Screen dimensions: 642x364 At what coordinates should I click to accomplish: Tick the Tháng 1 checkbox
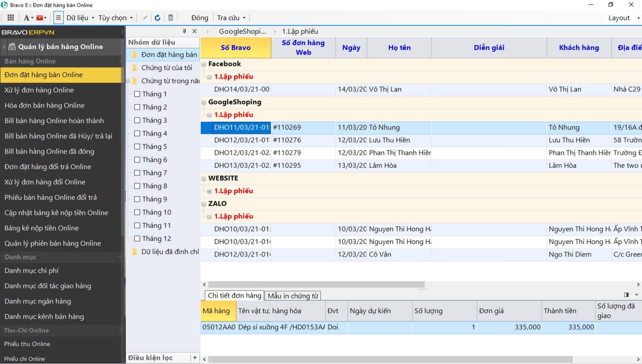(x=137, y=94)
